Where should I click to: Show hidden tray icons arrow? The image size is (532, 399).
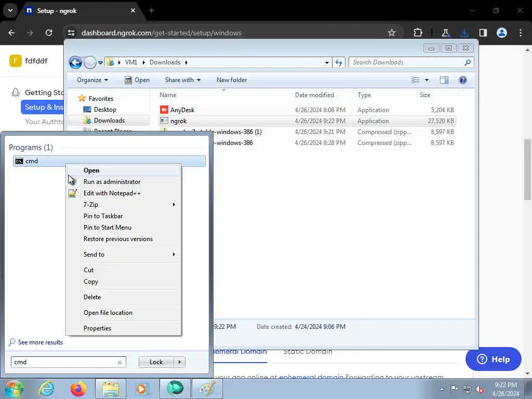(442, 389)
